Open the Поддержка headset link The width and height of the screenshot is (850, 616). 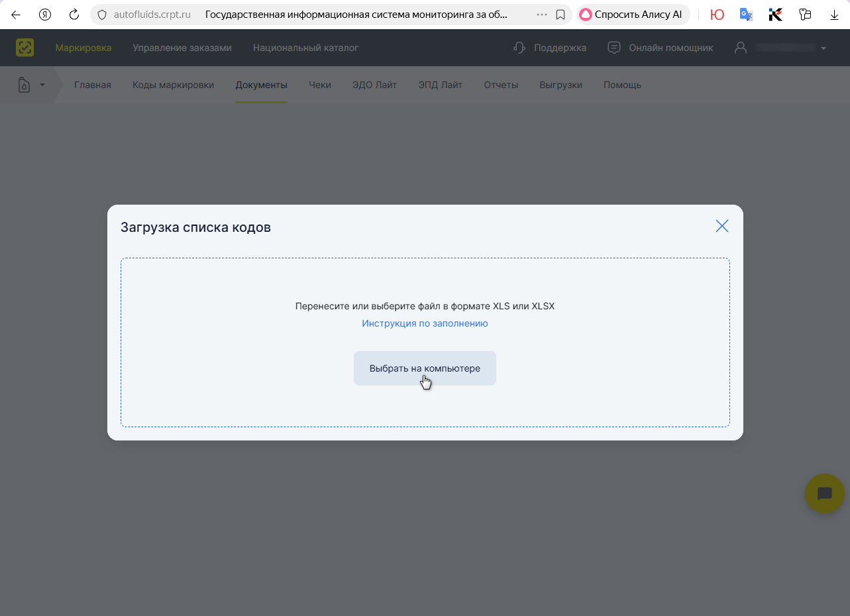click(550, 48)
